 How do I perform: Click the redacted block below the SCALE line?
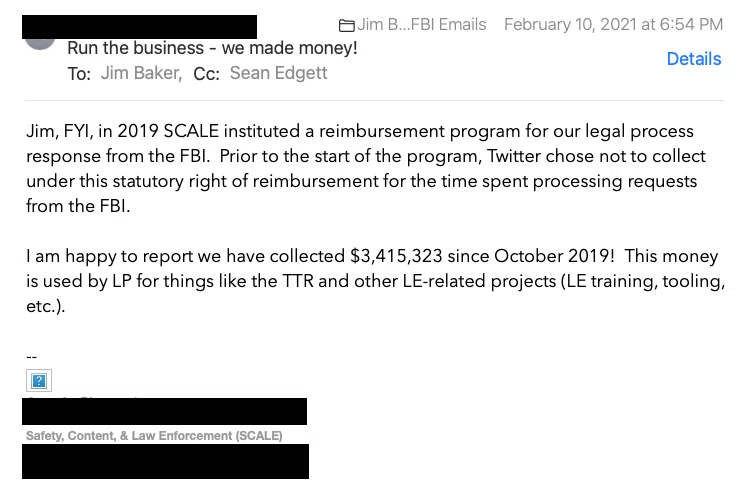(165, 461)
